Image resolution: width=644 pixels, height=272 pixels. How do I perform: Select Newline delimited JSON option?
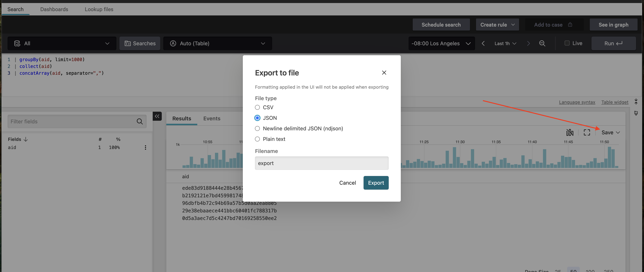point(257,128)
